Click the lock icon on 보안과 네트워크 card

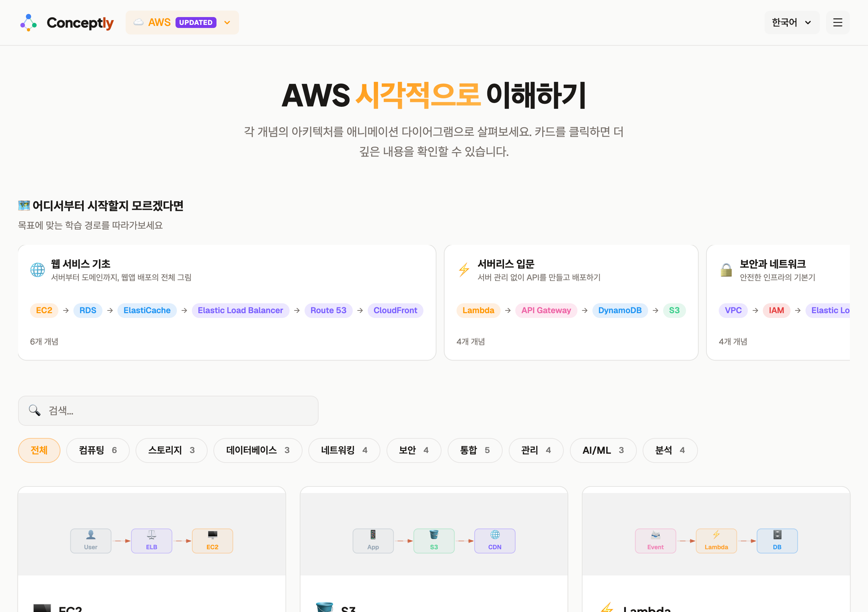[726, 270]
